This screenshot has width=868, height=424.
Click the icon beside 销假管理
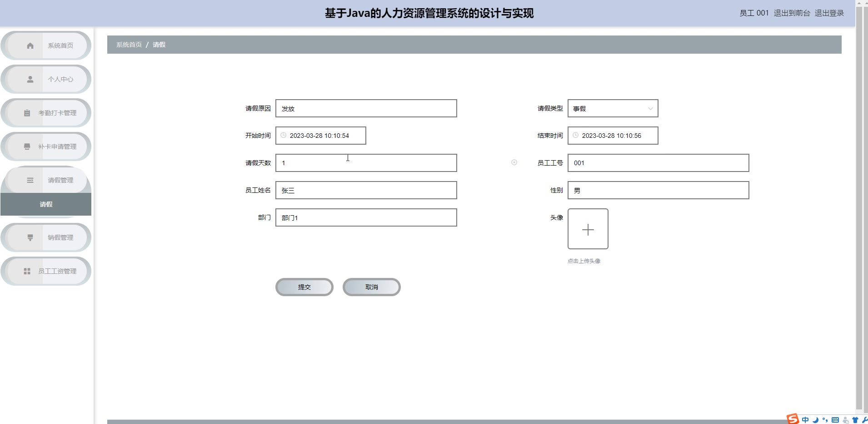tap(30, 237)
